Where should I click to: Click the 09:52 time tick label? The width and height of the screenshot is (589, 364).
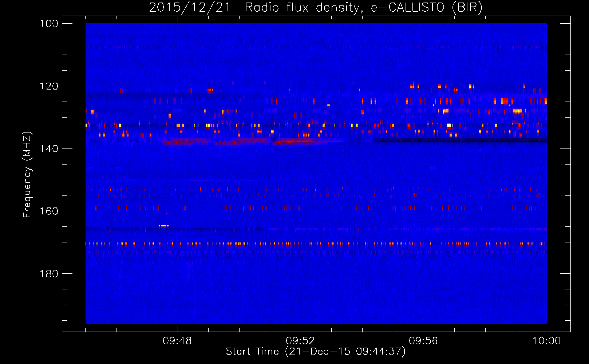(300, 341)
